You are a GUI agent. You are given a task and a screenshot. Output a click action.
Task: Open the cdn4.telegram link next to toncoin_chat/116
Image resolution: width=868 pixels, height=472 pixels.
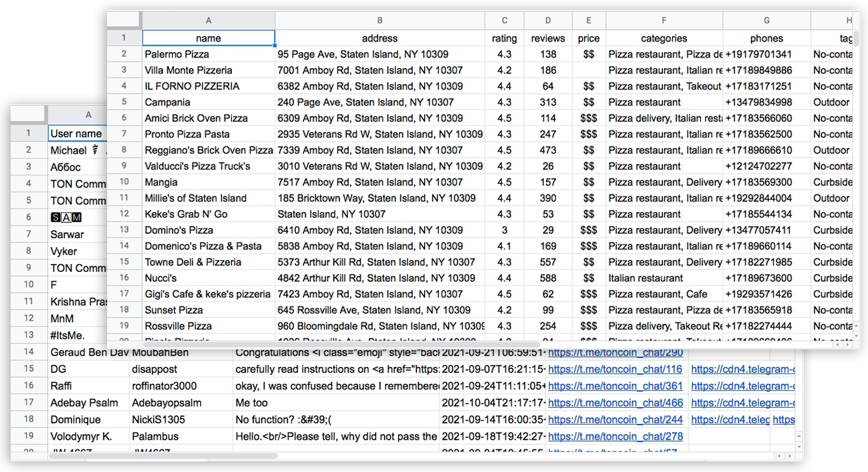pos(738,369)
